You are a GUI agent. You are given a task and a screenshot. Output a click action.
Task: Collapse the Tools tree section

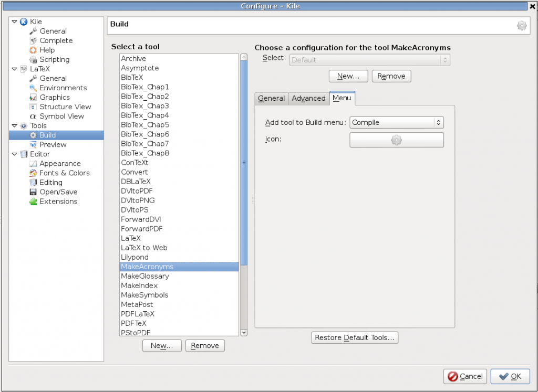coord(14,126)
